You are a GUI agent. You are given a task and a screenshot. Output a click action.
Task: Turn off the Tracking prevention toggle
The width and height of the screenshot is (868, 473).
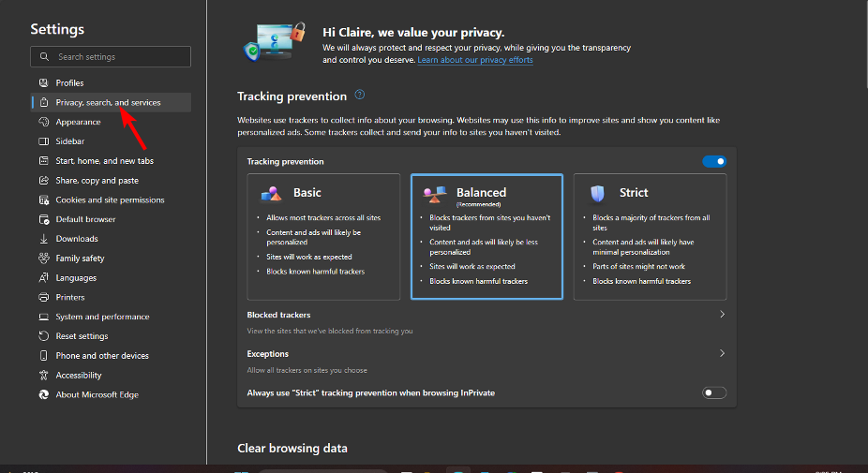714,161
